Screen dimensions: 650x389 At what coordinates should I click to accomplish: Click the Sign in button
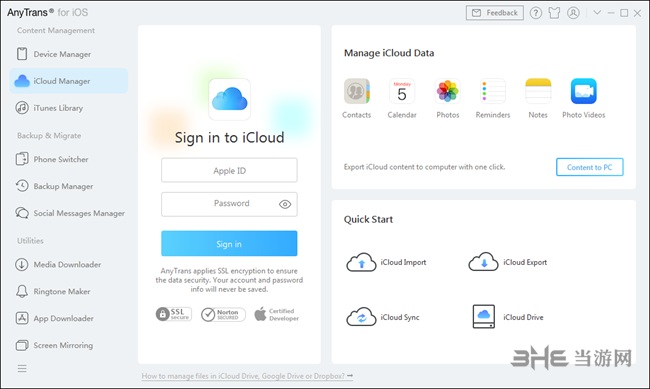[229, 243]
